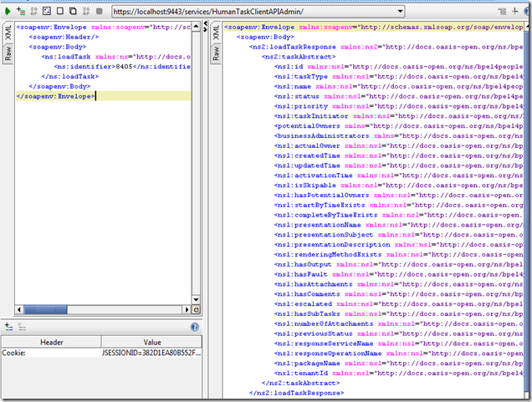The width and height of the screenshot is (532, 402).
Task: Submit the request with the green play button
Action: tap(8, 12)
